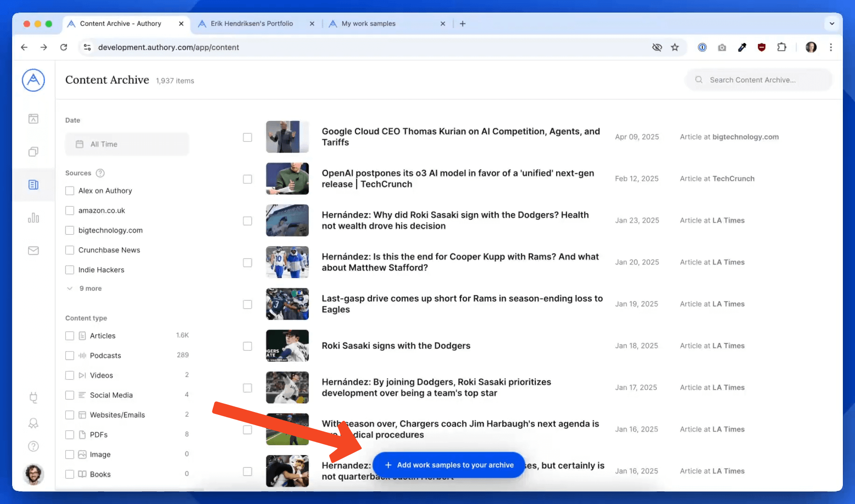Image resolution: width=855 pixels, height=504 pixels.
Task: Open the analytics bar chart sidebar icon
Action: [x=33, y=217]
